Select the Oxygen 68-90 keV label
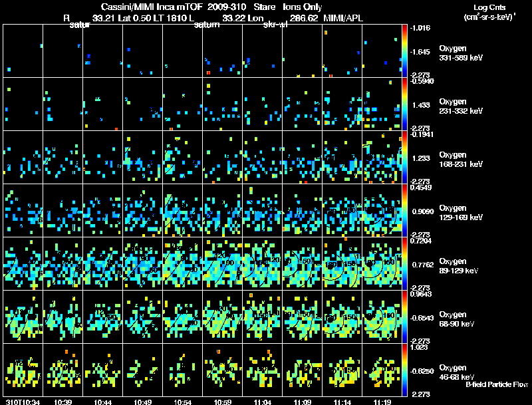This screenshot has height=405, width=532. (457, 319)
